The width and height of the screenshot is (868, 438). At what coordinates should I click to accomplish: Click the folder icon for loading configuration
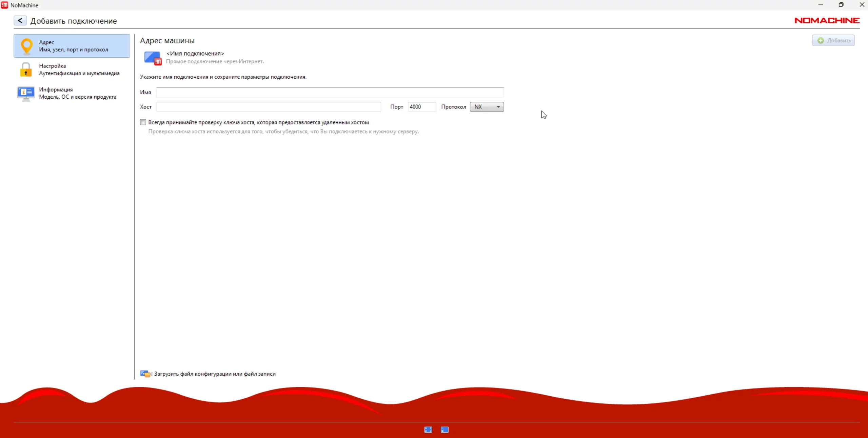tap(146, 374)
